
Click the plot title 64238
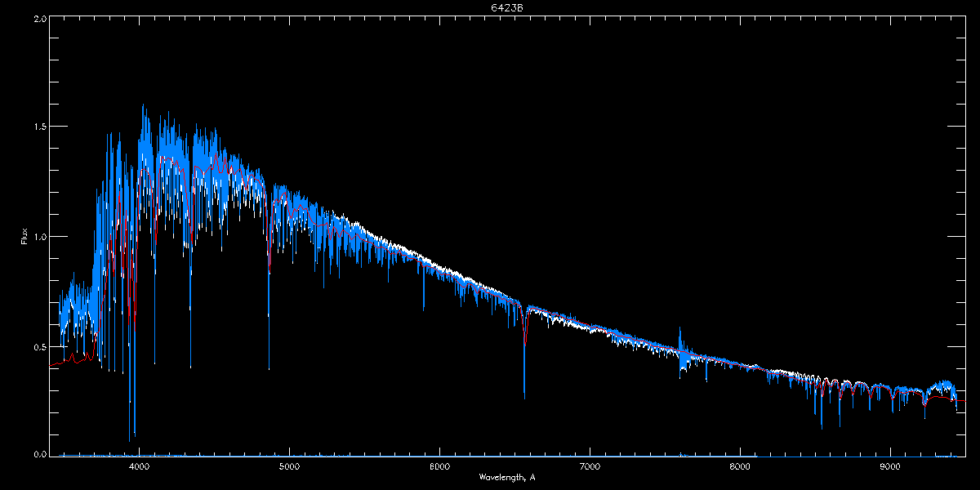490,8
